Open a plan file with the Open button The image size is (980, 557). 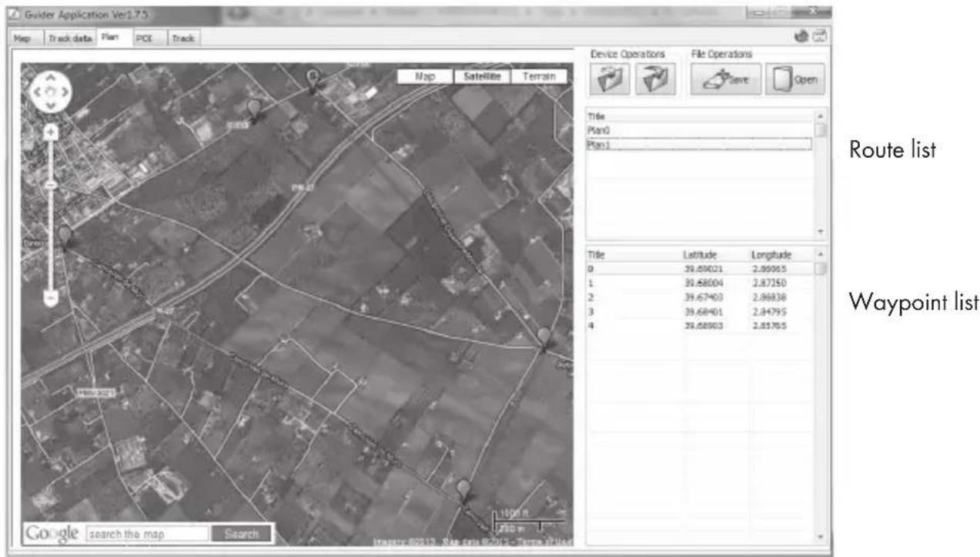click(795, 79)
